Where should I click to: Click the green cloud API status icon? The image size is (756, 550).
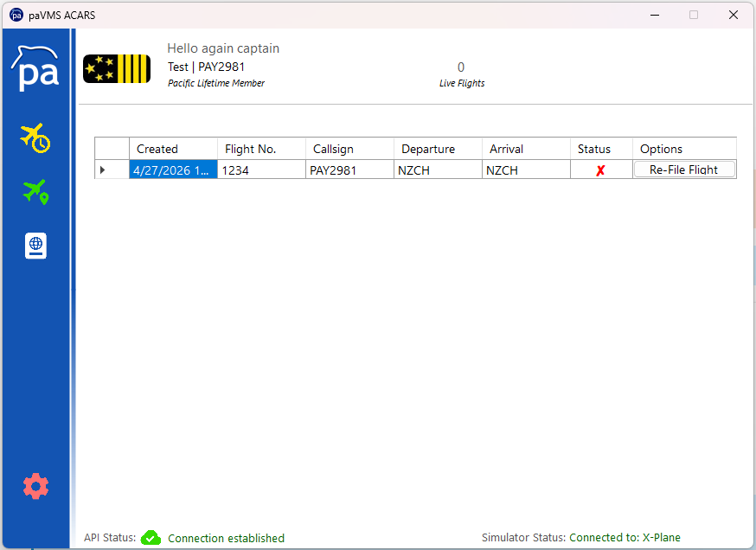tap(151, 538)
